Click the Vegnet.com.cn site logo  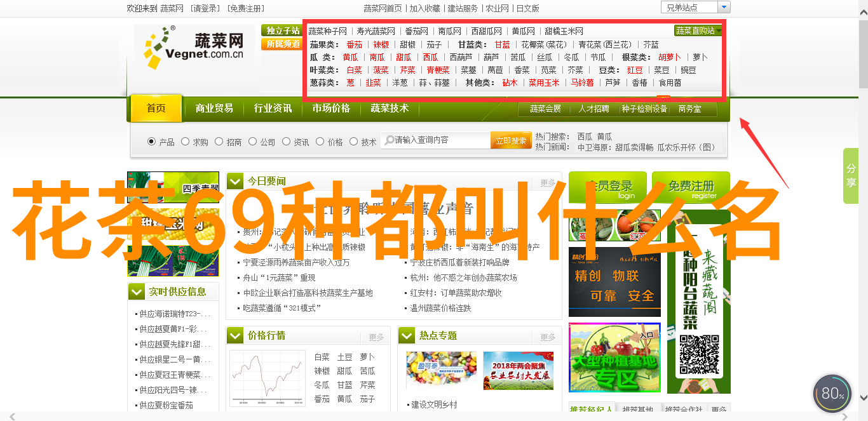[x=194, y=47]
